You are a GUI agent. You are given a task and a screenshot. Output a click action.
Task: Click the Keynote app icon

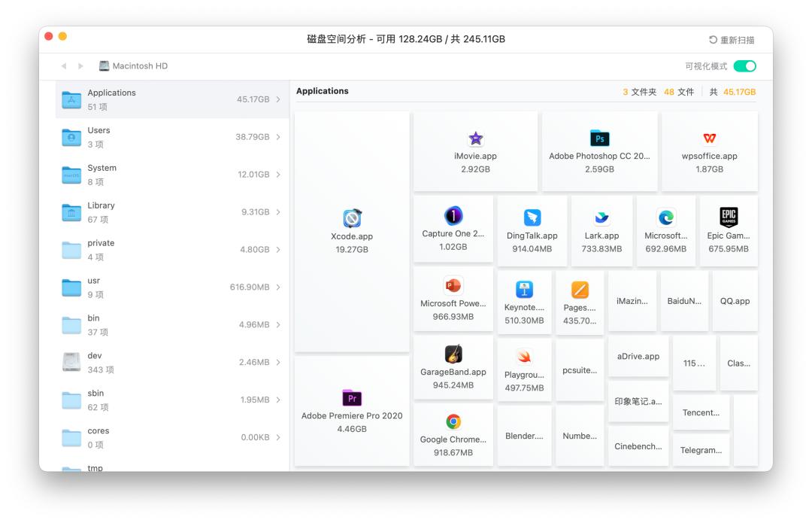pyautogui.click(x=524, y=289)
